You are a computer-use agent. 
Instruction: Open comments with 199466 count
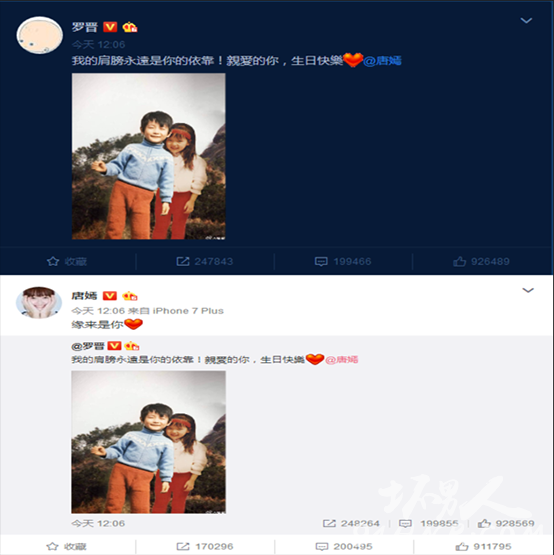(x=343, y=262)
